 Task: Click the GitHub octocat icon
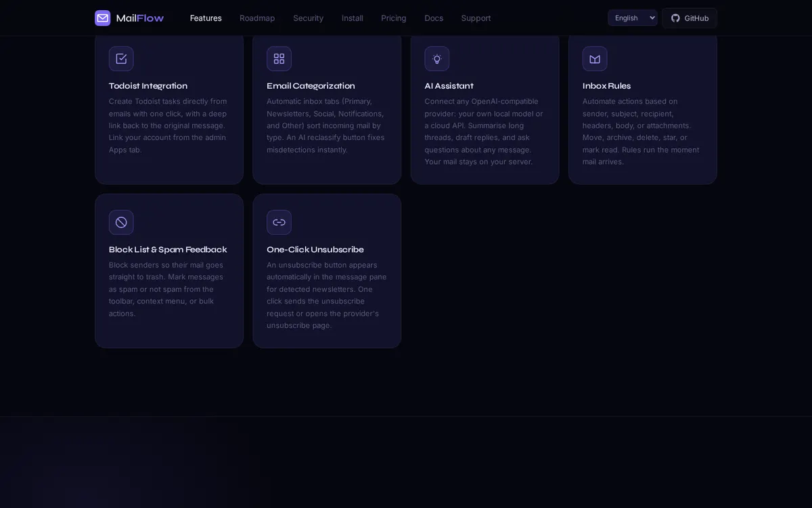tap(675, 18)
